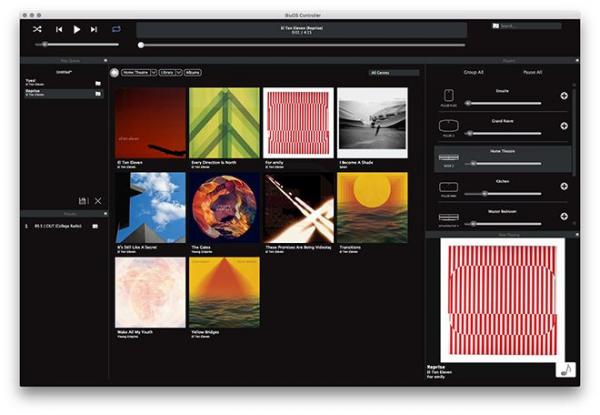
Task: Click the Reprise title under Now Playing artwork
Action: pyautogui.click(x=436, y=367)
